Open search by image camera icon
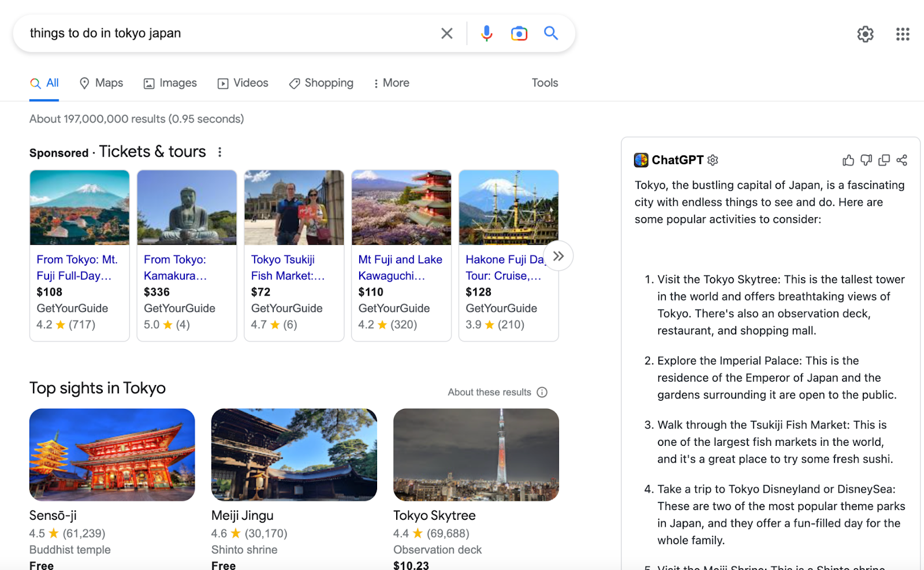The height and width of the screenshot is (570, 924). pyautogui.click(x=519, y=33)
